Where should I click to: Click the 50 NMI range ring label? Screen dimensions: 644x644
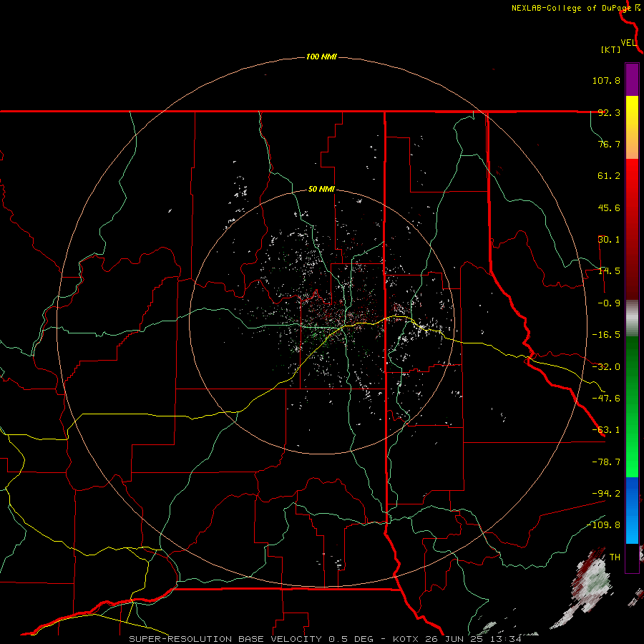(321, 189)
